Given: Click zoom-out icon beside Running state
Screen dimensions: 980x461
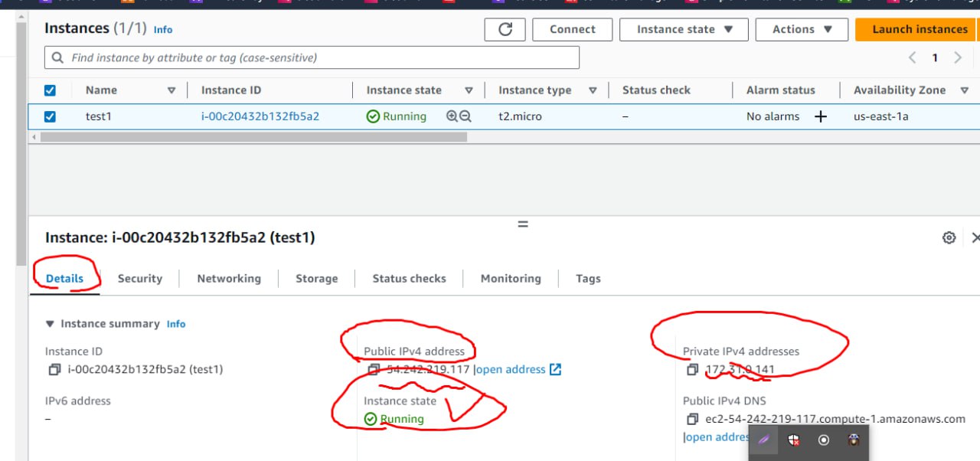Looking at the screenshot, I should pos(465,116).
